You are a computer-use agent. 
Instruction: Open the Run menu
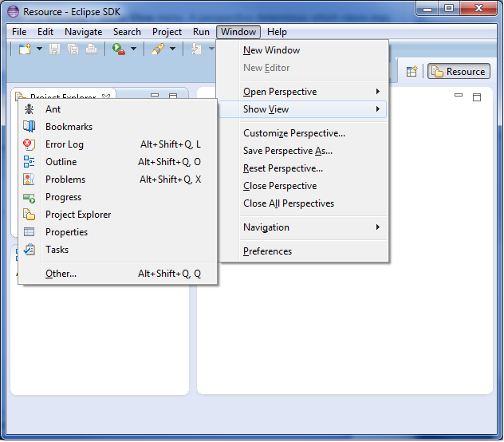point(201,32)
